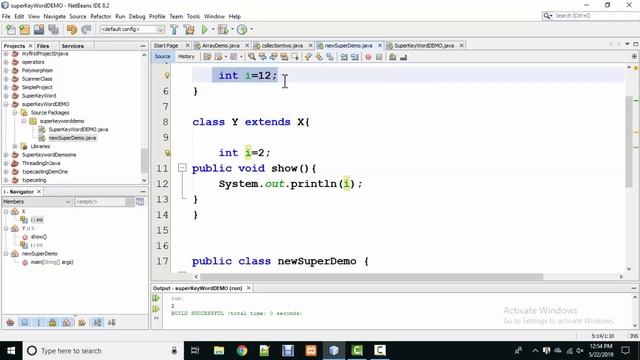The width and height of the screenshot is (640, 360).
Task: Click the red Start Macro Recording icon
Action: [x=368, y=57]
